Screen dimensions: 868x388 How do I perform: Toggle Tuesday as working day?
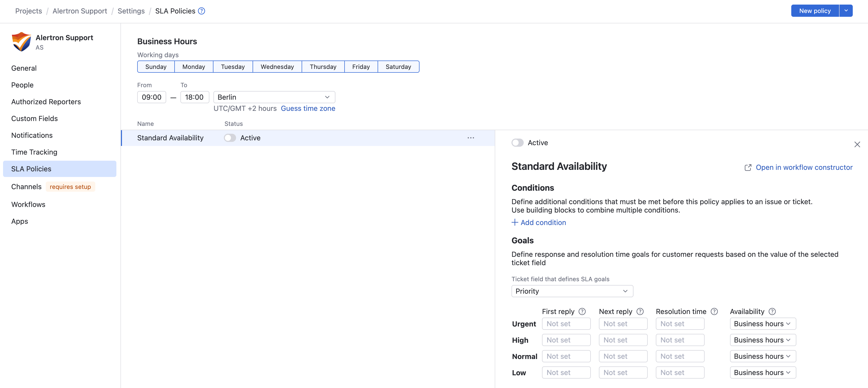click(x=232, y=67)
